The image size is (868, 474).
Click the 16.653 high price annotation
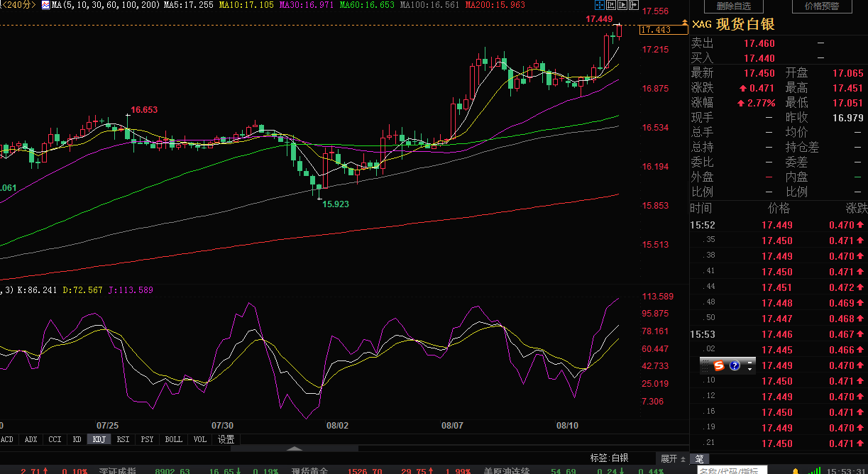point(145,110)
